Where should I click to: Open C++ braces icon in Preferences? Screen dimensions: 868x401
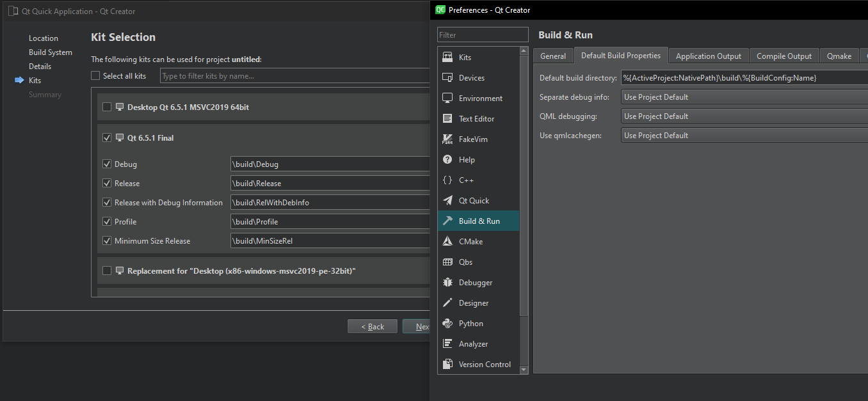pos(447,180)
